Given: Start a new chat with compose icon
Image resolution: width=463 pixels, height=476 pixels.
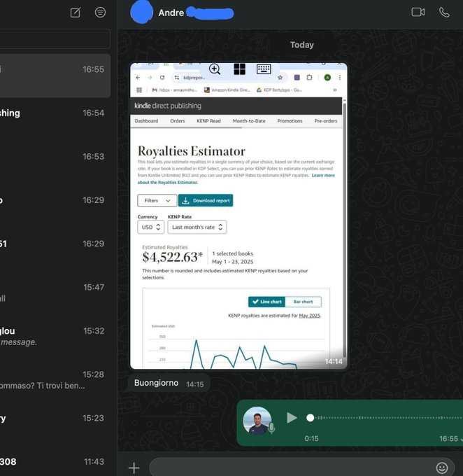Looking at the screenshot, I should 76,13.
